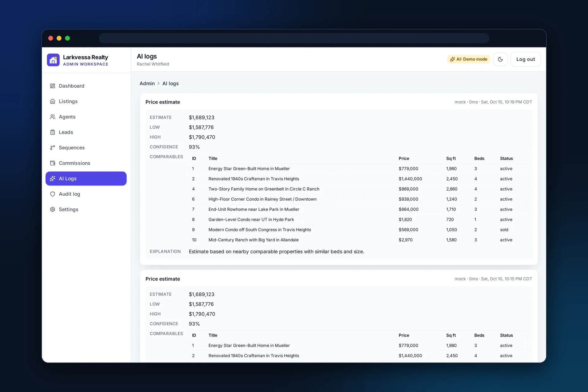Image resolution: width=588 pixels, height=392 pixels.
Task: Click 'Rachel Whitfield' under the AI logs heading
Action: pyautogui.click(x=153, y=64)
